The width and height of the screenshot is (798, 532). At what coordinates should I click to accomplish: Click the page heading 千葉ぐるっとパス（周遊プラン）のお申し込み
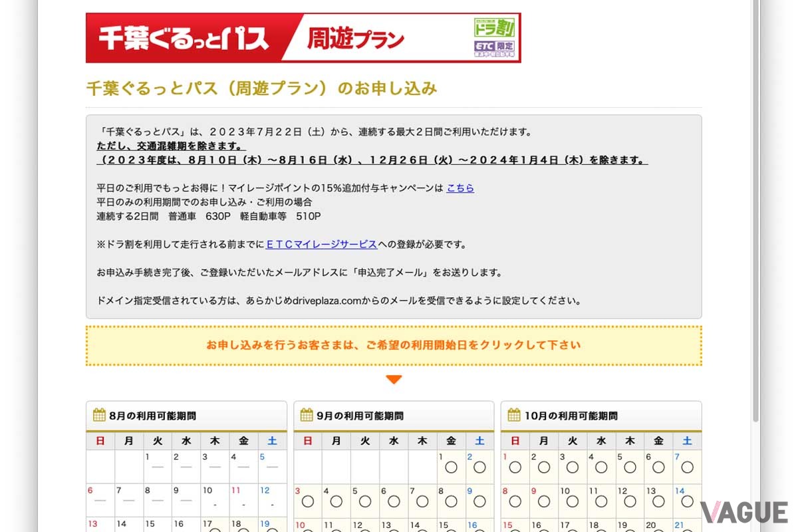click(261, 88)
